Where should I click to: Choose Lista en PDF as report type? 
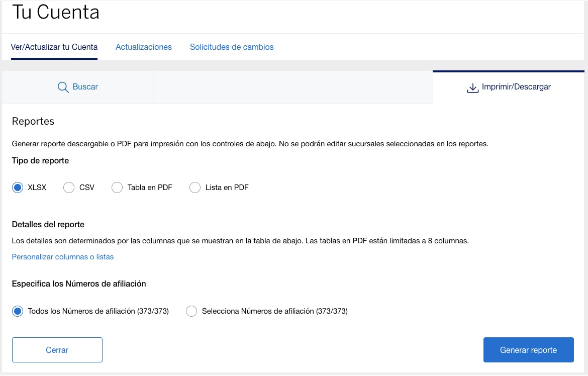[x=195, y=187]
